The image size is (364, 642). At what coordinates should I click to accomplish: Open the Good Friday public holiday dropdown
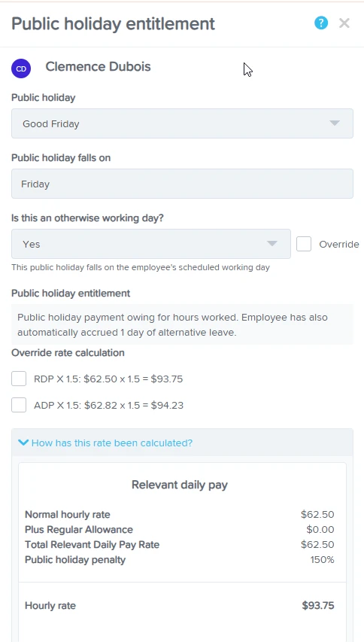tap(182, 123)
